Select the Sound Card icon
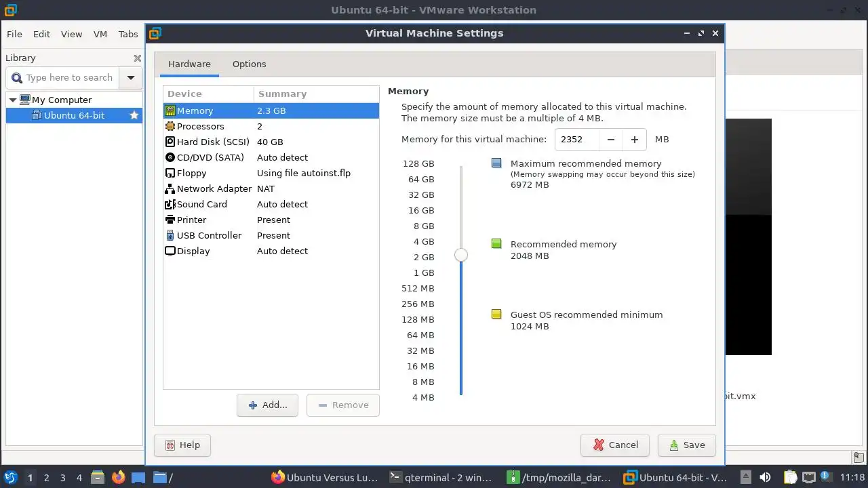This screenshot has height=488, width=868. pos(170,204)
